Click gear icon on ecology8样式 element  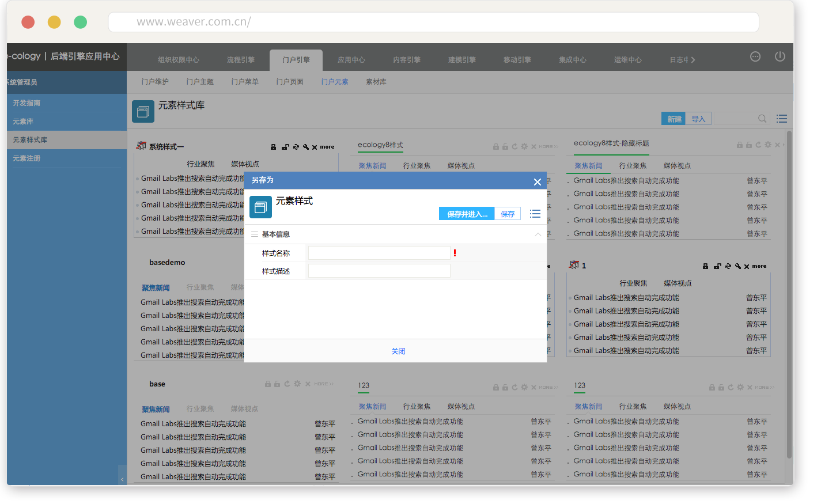(x=524, y=146)
